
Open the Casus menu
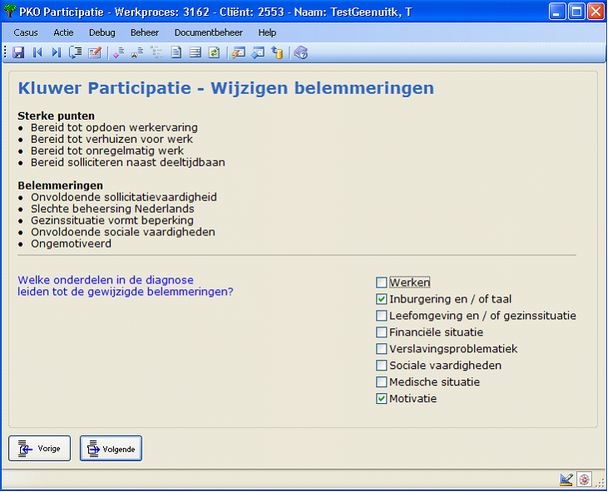coord(26,33)
